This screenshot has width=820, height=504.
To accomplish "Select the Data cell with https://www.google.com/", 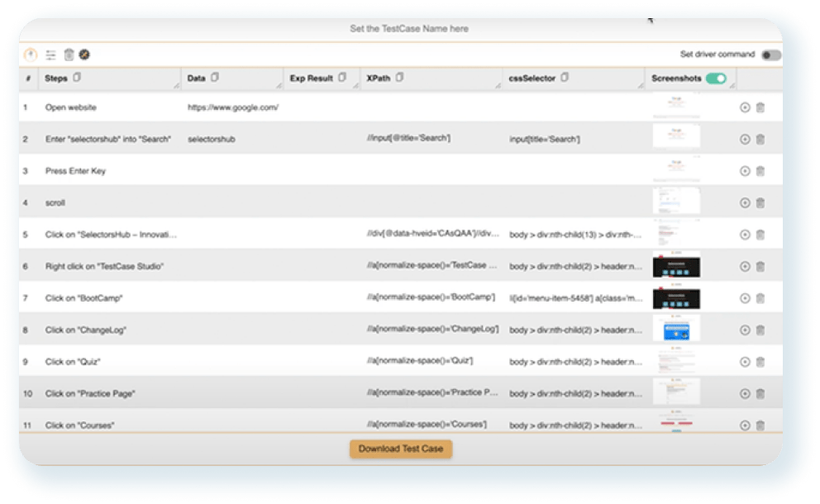I will pyautogui.click(x=233, y=107).
